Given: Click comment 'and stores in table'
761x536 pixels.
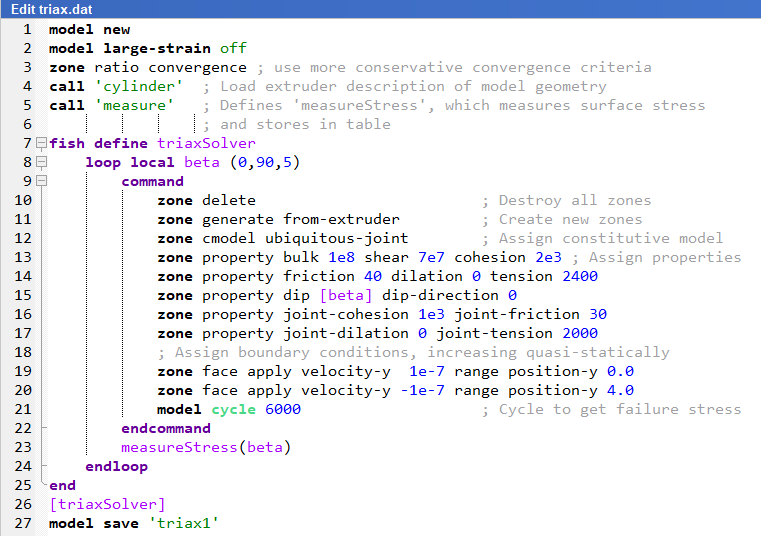Looking at the screenshot, I should pyautogui.click(x=305, y=124).
